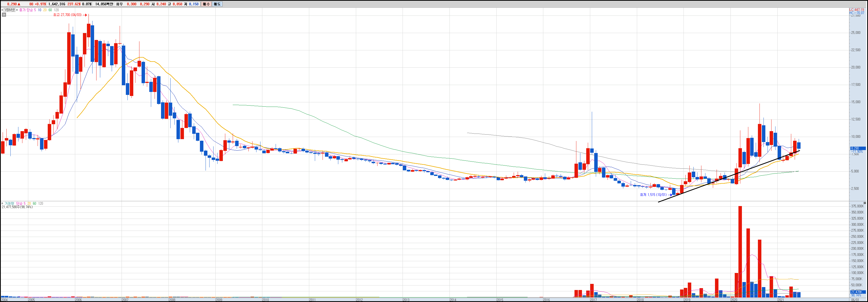The width and height of the screenshot is (868, 302).
Task: Click the 거래량 volume indicator label
Action: coord(9,204)
